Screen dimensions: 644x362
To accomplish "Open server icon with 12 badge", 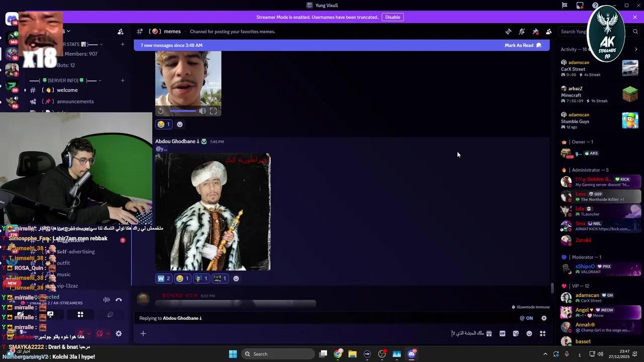I will tap(12, 53).
